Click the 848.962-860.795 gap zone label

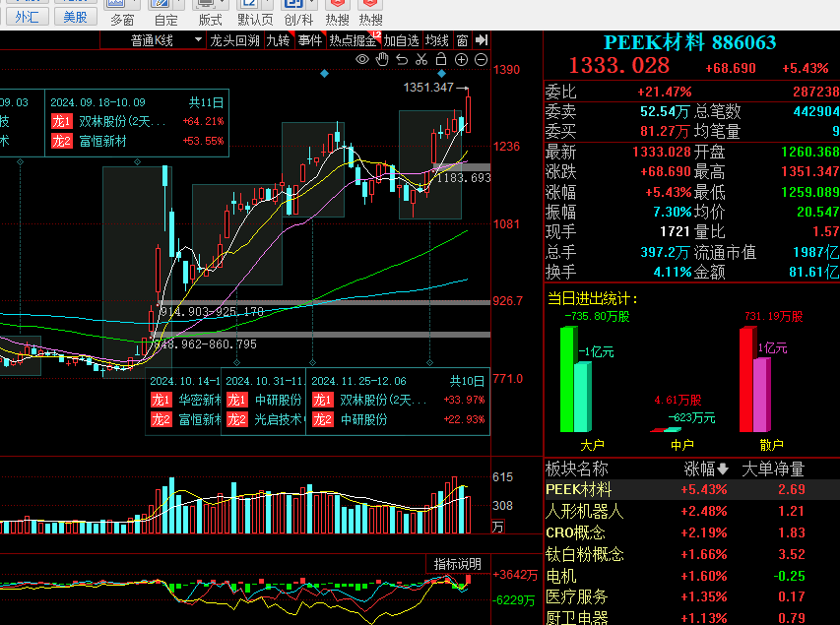coord(205,344)
